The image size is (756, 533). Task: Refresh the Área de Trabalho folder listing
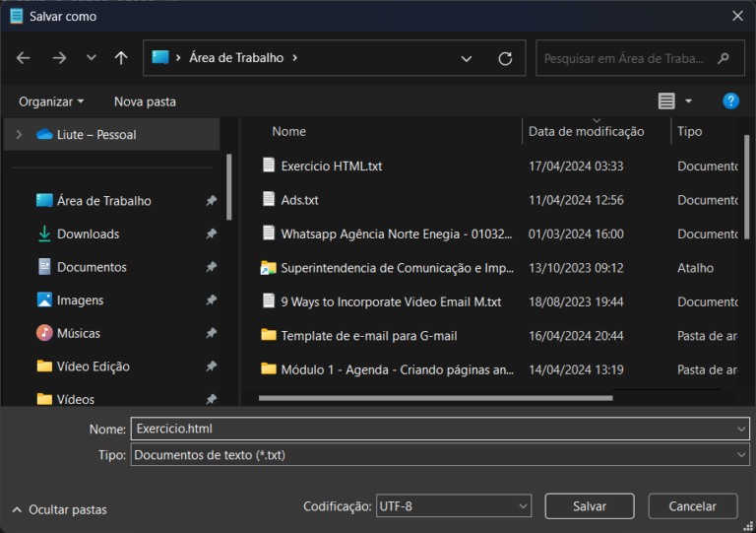coord(505,58)
